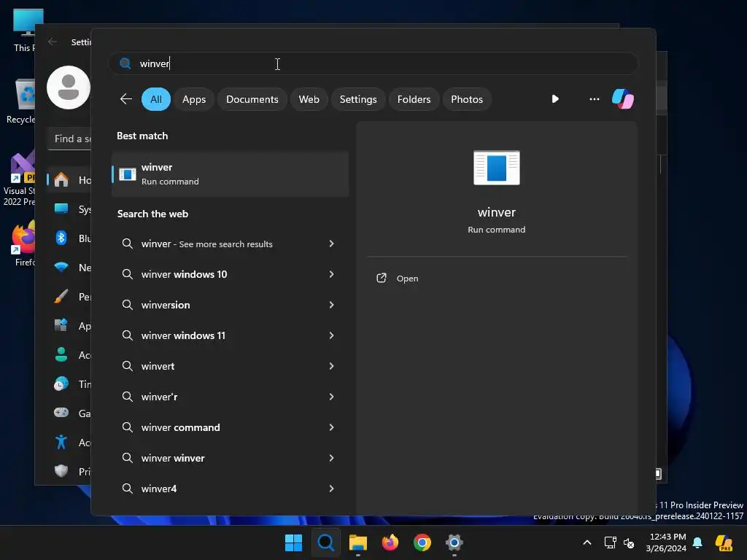The image size is (747, 560).
Task: Expand 'winver - See more search results' chevron
Action: pyautogui.click(x=332, y=244)
